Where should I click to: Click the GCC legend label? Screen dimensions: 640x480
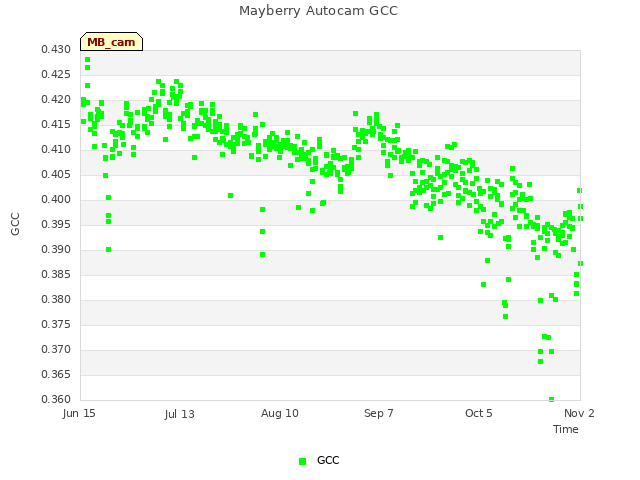point(328,460)
